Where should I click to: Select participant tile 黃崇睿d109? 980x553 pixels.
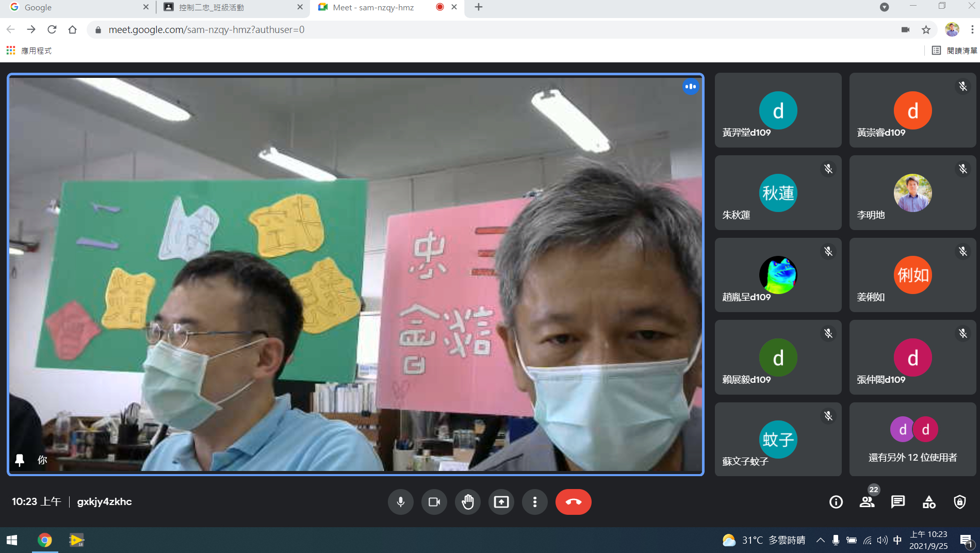pyautogui.click(x=912, y=110)
